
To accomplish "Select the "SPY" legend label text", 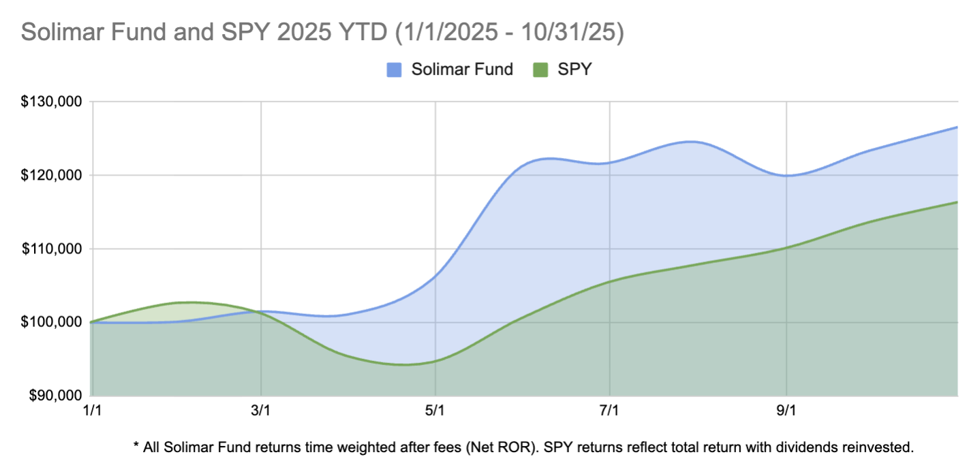I will [573, 69].
